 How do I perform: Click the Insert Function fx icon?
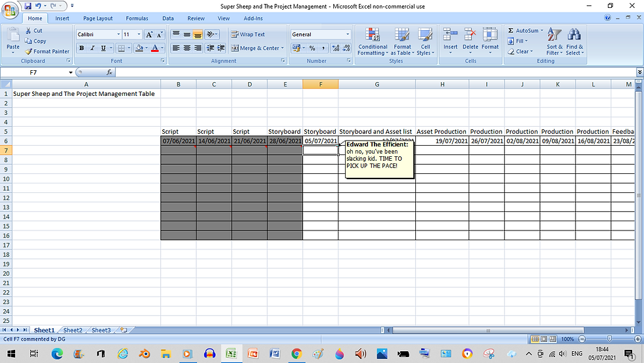[109, 73]
